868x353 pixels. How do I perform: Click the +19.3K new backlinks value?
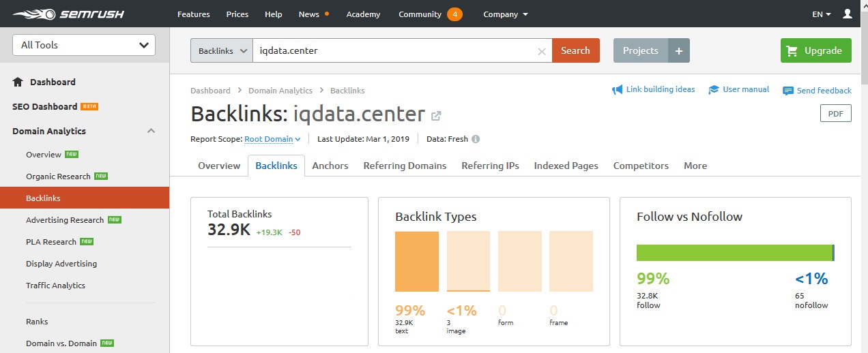click(269, 232)
